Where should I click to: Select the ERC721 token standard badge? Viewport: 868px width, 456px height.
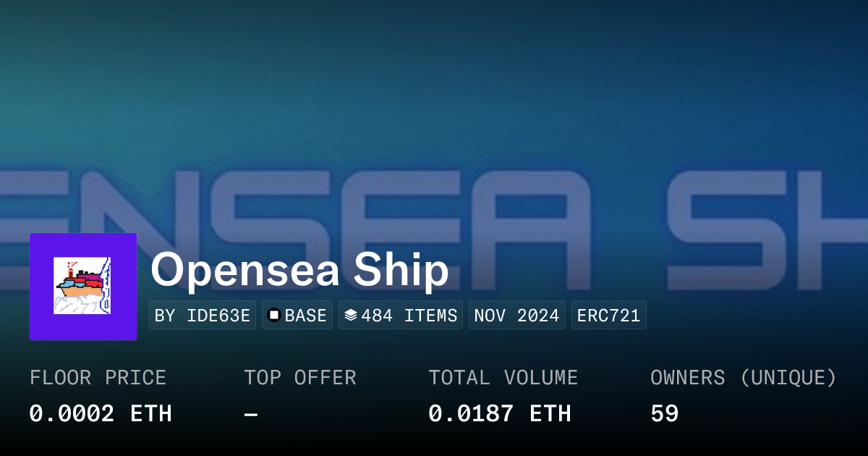(608, 316)
